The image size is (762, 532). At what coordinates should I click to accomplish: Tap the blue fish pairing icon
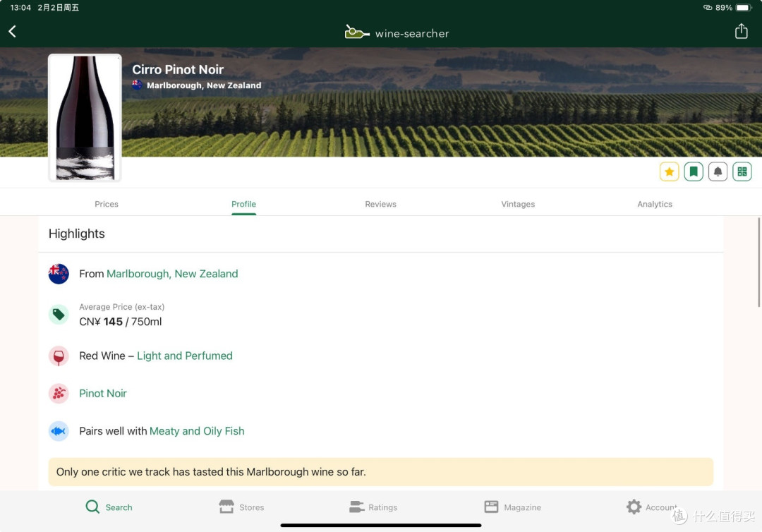59,431
